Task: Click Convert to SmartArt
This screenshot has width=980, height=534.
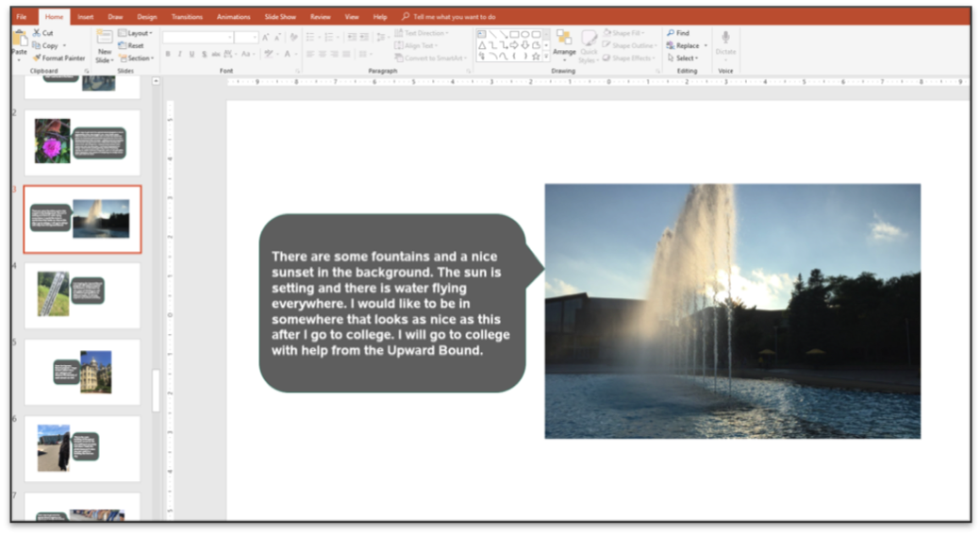Action: click(x=431, y=58)
